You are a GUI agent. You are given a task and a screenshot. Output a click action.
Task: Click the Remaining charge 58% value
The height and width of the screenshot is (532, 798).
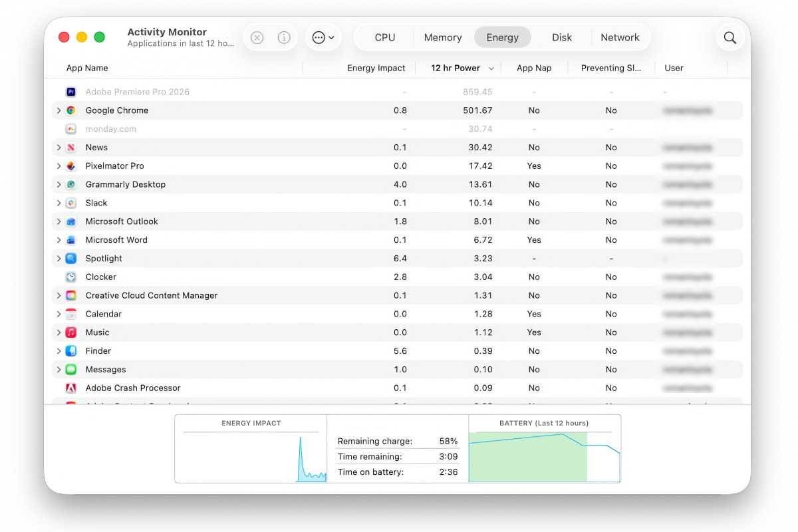click(448, 441)
